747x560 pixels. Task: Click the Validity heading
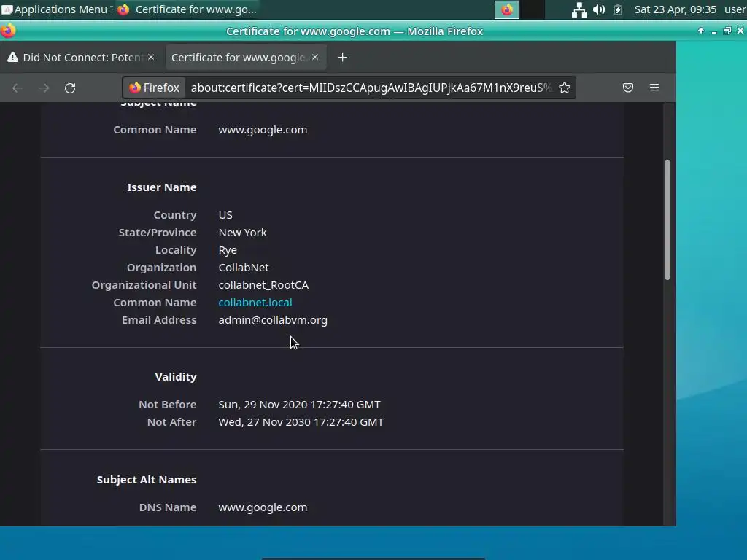pyautogui.click(x=175, y=377)
